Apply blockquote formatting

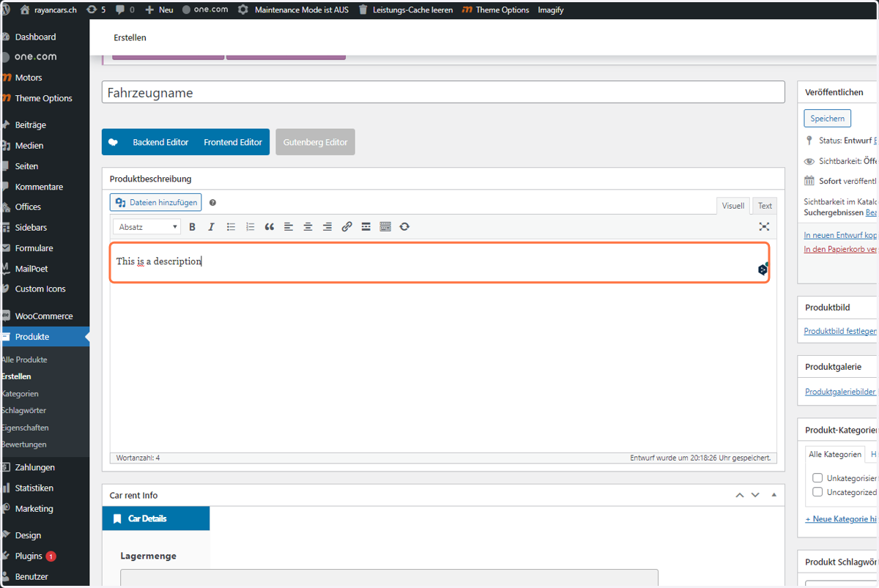coord(270,227)
